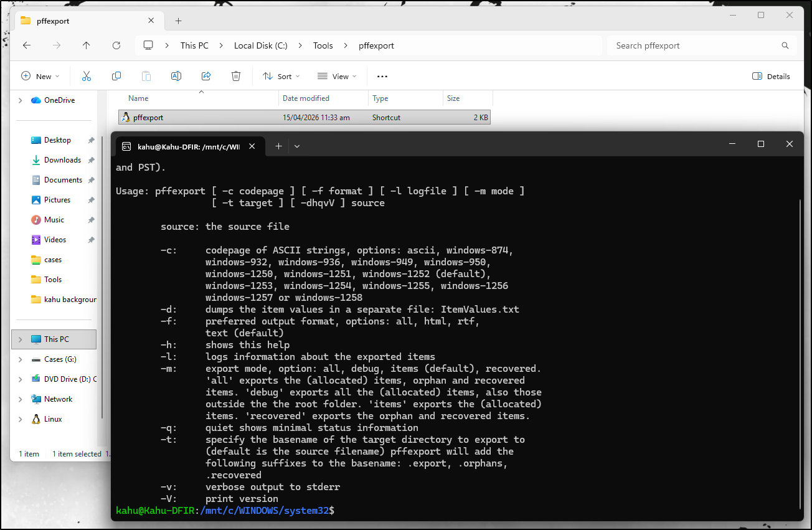
Task: Expand the Network tree node
Action: [20, 399]
